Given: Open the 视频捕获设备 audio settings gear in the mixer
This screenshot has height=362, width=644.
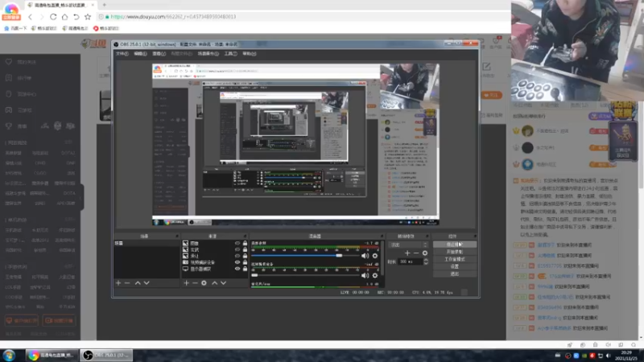Looking at the screenshot, I should (x=374, y=275).
